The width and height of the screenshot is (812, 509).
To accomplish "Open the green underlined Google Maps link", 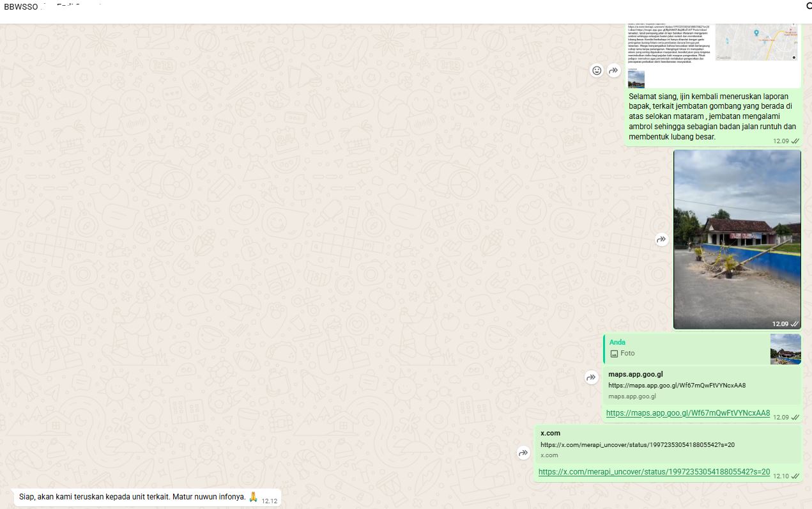I will pos(687,413).
